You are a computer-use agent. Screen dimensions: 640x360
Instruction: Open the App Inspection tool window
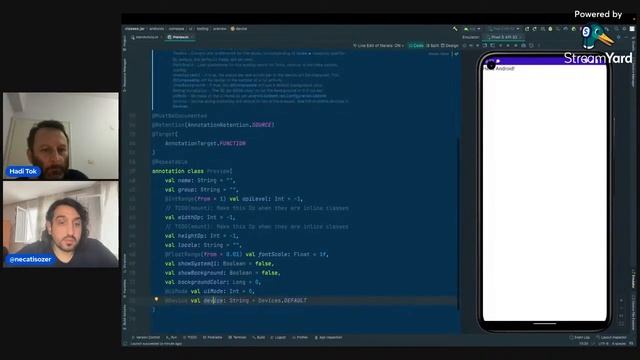tap(328, 338)
